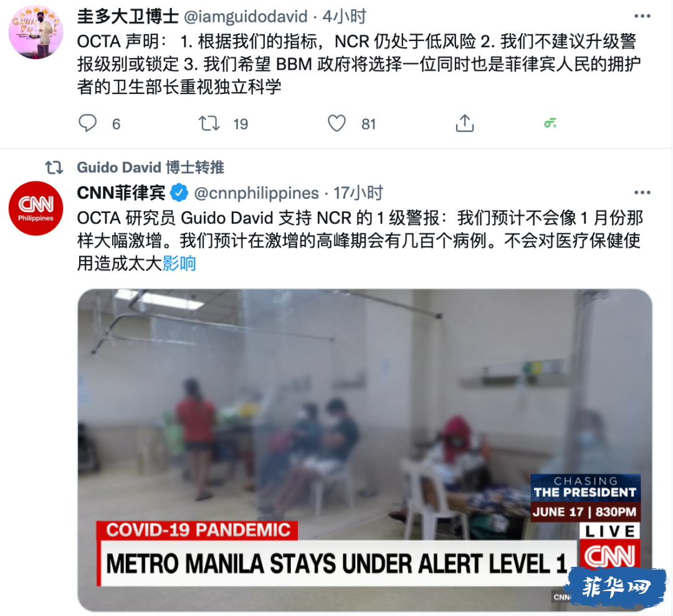This screenshot has height=616, width=673.
Task: Click the CNN菲律宾 display name
Action: tap(122, 193)
